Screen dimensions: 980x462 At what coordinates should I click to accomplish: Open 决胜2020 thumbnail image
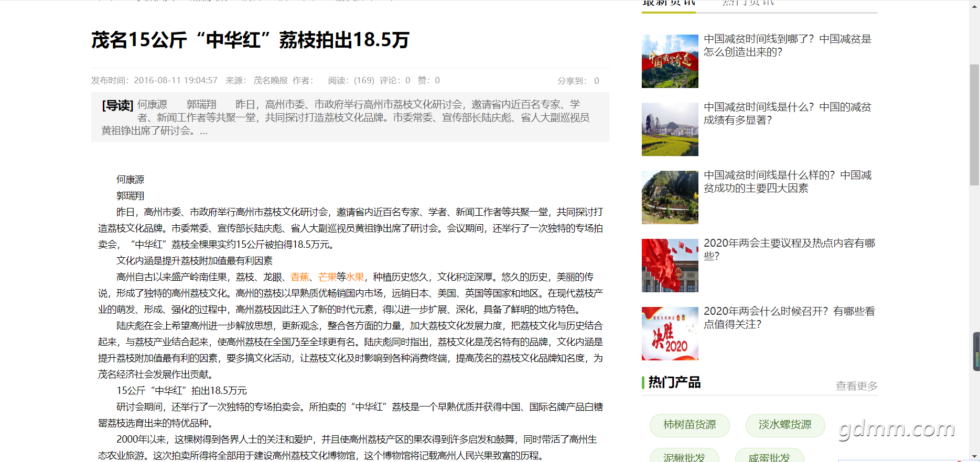pos(670,334)
